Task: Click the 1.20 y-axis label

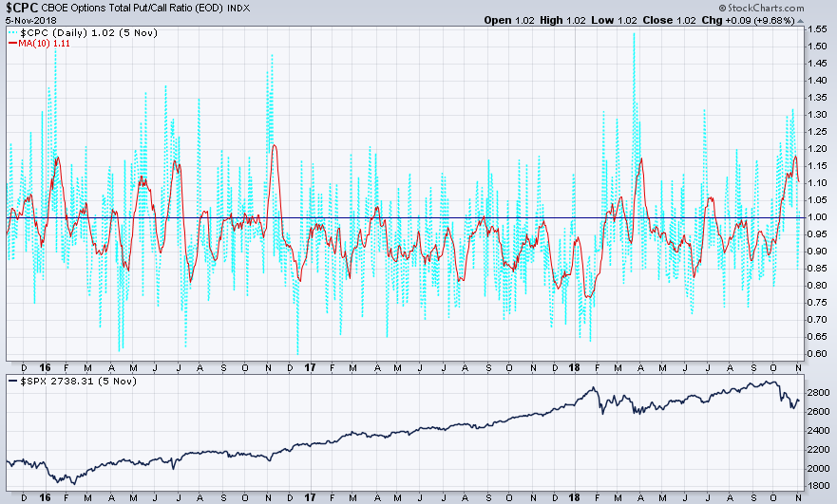Action: tap(817, 149)
